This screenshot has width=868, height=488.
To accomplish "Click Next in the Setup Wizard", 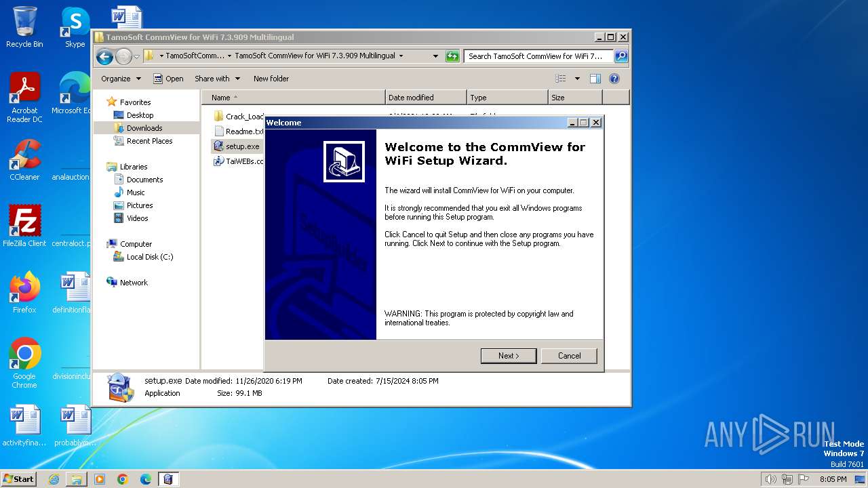I will [509, 356].
